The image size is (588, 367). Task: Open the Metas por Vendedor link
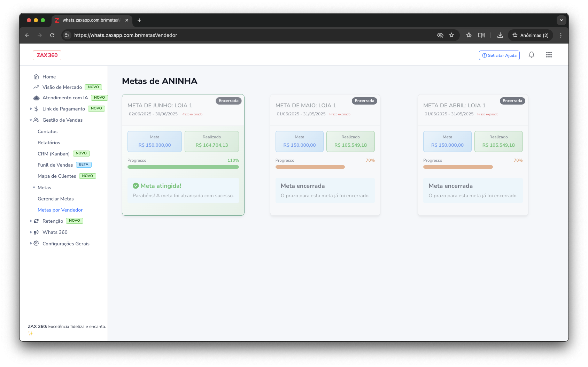pyautogui.click(x=60, y=210)
